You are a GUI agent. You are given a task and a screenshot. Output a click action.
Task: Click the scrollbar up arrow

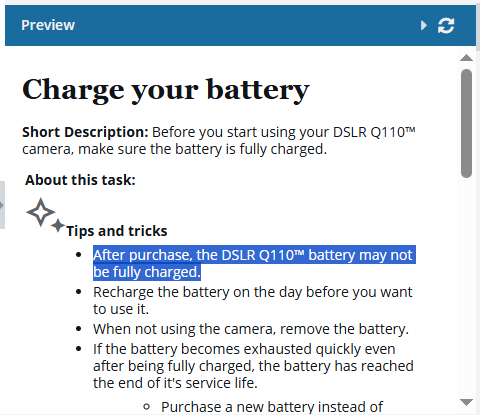(466, 58)
